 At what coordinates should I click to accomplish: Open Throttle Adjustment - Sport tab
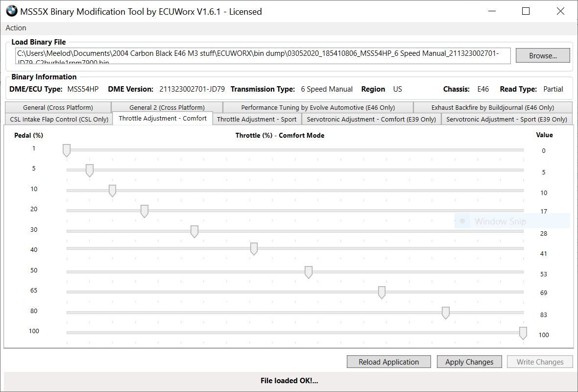(x=257, y=119)
